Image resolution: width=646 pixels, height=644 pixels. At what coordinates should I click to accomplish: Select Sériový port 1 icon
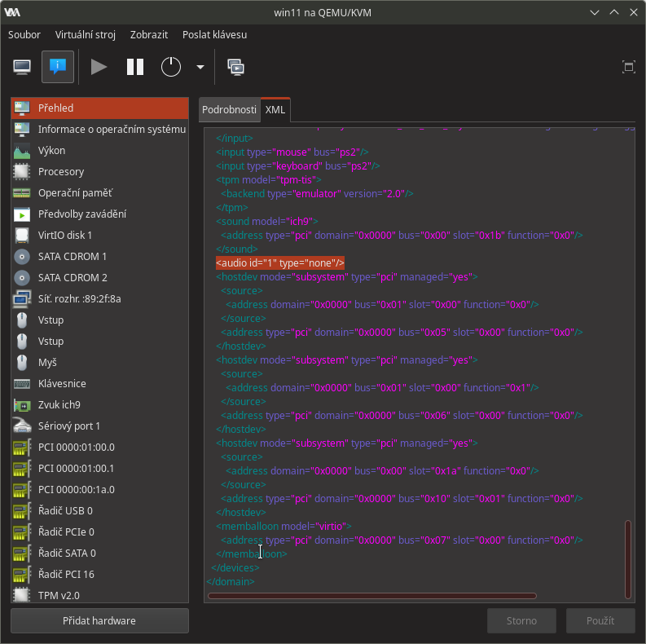point(22,426)
